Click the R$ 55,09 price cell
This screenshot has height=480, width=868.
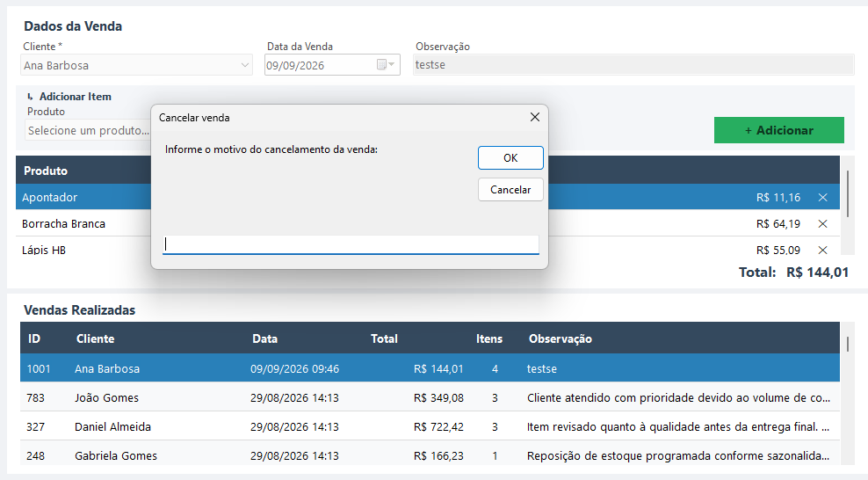click(x=778, y=250)
